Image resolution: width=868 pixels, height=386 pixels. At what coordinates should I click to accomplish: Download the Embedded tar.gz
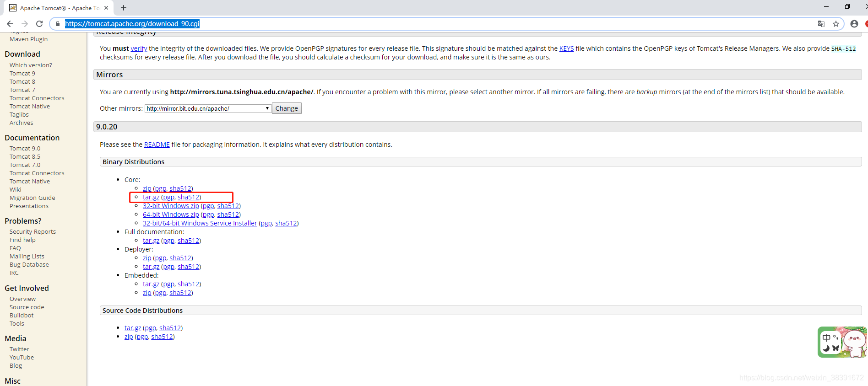click(x=151, y=284)
